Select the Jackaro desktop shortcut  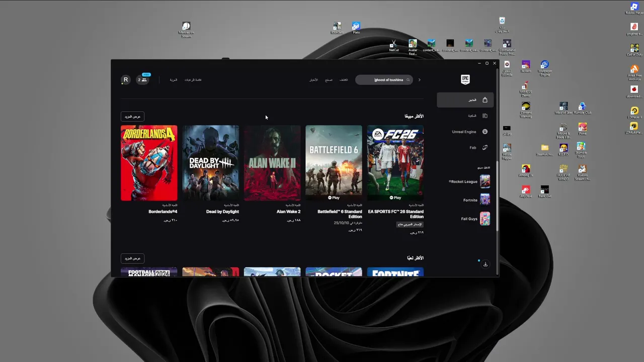click(526, 67)
